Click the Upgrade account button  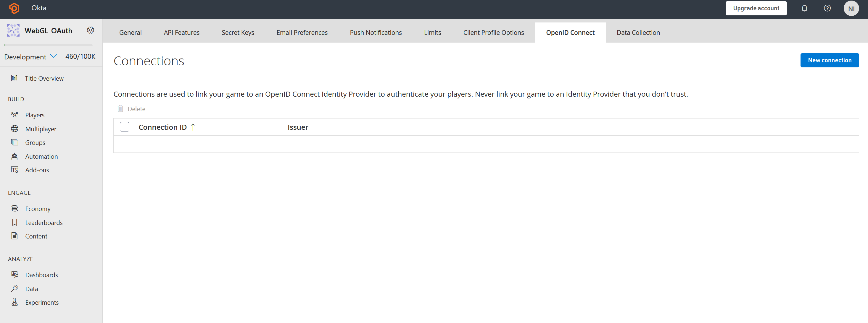pos(756,8)
